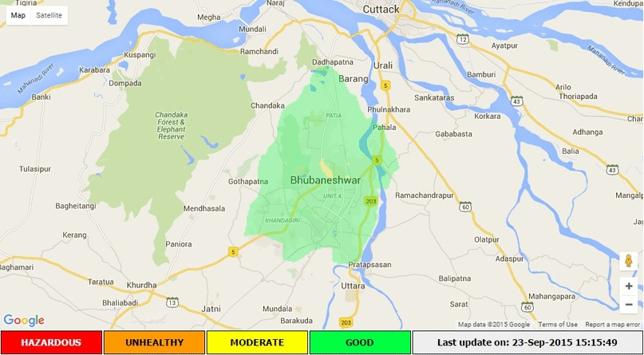Click the highway 60 shield near Ramachandrapur
Viewport: 644px width, 355px height.
tap(465, 207)
